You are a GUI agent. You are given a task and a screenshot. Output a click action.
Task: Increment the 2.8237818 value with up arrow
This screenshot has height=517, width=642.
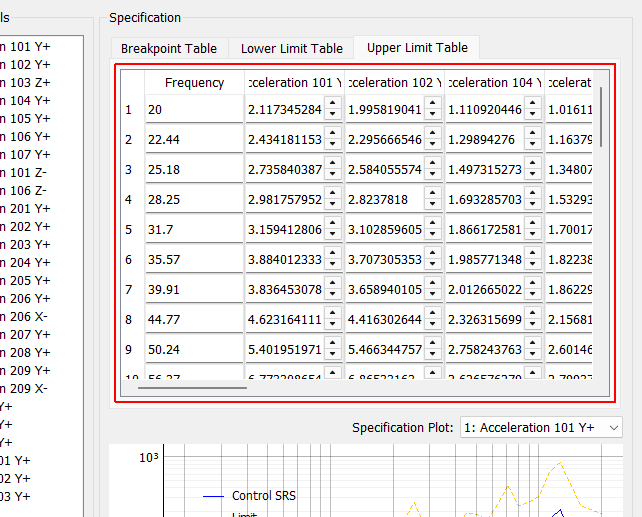433,193
